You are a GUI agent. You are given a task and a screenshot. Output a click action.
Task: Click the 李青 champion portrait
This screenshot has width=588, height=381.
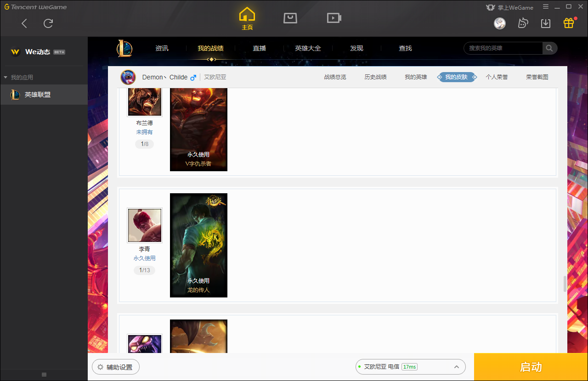[145, 225]
